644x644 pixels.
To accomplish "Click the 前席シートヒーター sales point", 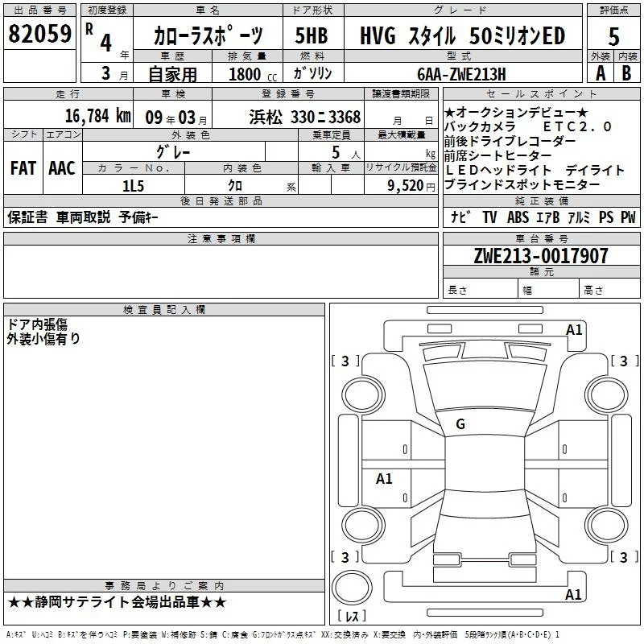I will pyautogui.click(x=497, y=155).
